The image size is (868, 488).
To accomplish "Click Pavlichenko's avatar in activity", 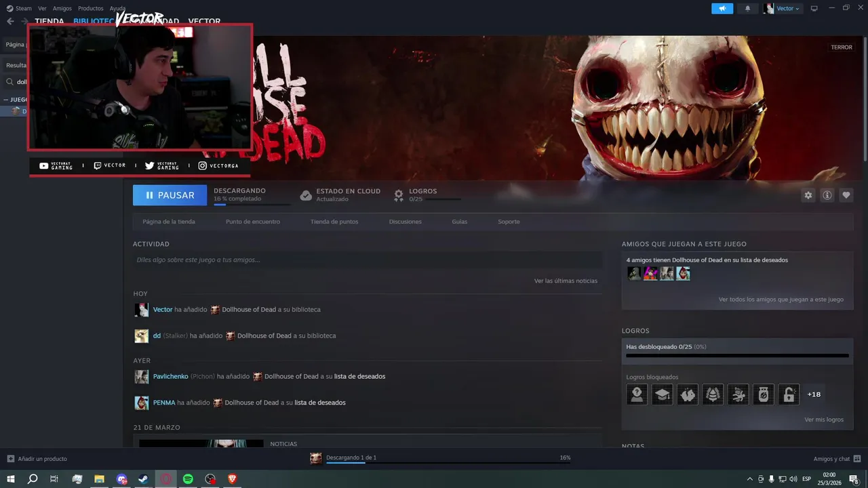I will (141, 376).
